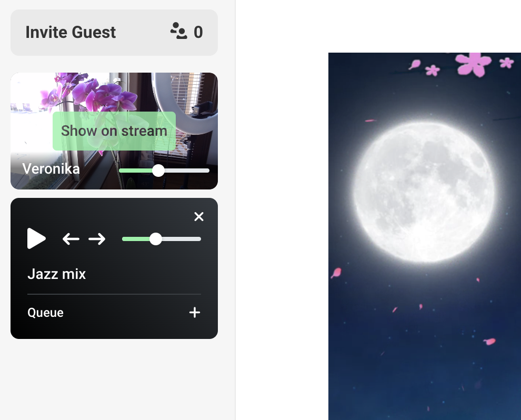Skip to the next track arrow
The image size is (521, 420).
[x=97, y=238]
